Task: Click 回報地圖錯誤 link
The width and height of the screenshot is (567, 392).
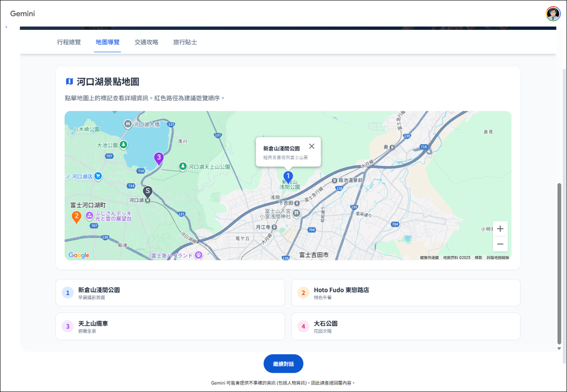Action: coord(498,257)
